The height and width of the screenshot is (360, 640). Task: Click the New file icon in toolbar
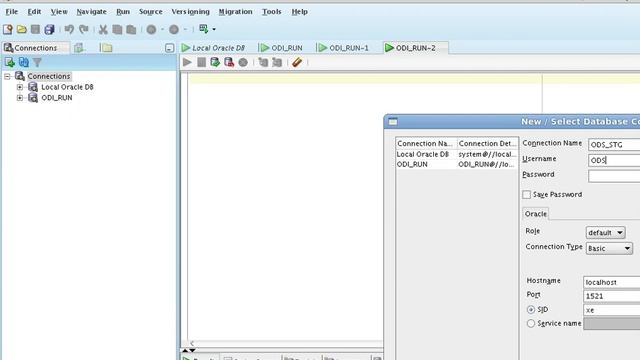click(x=8, y=29)
